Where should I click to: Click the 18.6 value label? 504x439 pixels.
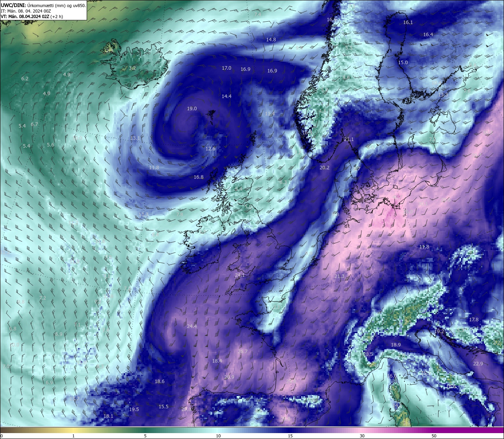point(159,382)
